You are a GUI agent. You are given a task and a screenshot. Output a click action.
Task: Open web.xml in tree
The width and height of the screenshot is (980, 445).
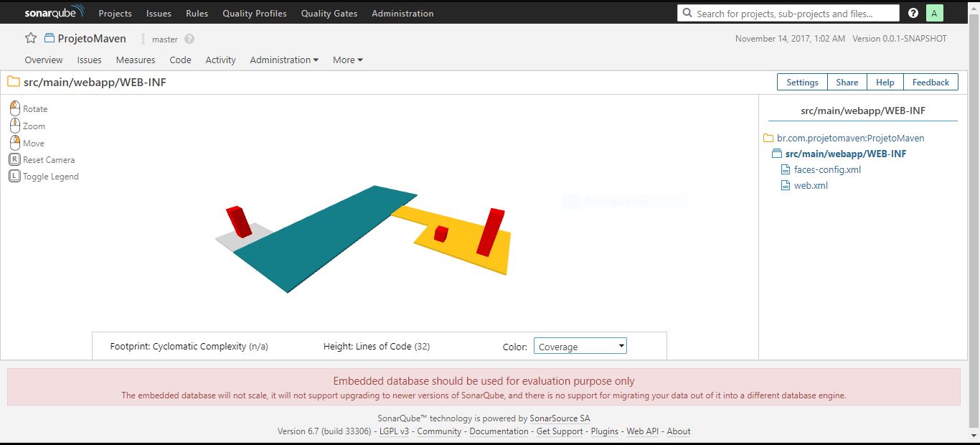tap(811, 186)
